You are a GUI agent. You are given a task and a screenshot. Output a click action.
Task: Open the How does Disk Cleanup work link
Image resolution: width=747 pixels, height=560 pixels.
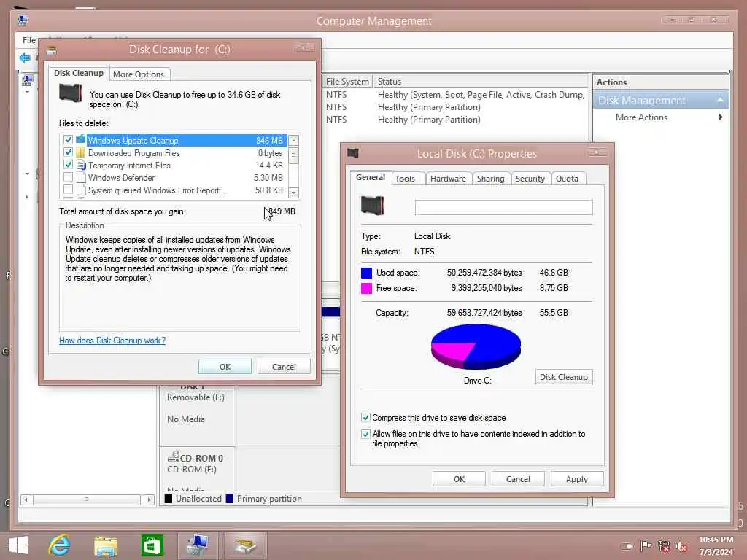coord(112,341)
